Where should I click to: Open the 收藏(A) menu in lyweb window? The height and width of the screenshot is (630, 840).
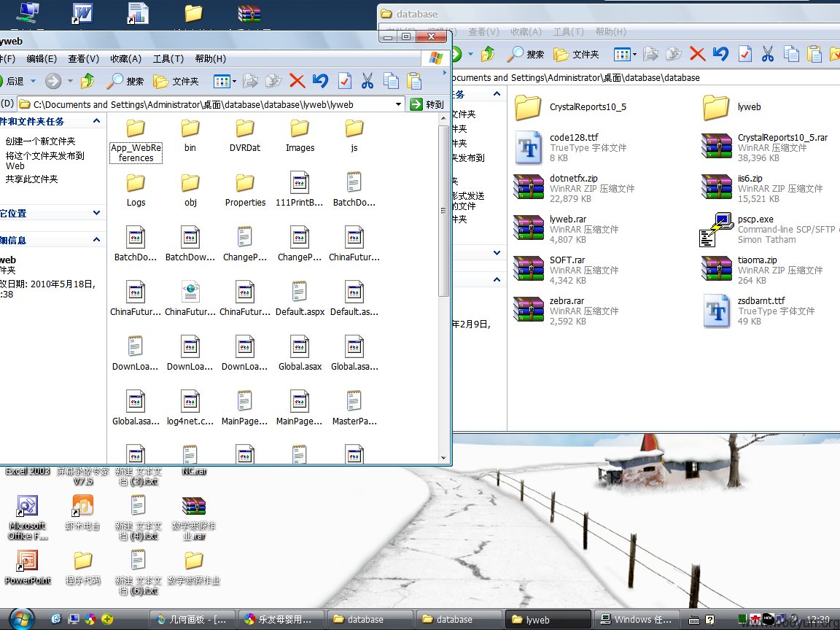(x=126, y=59)
